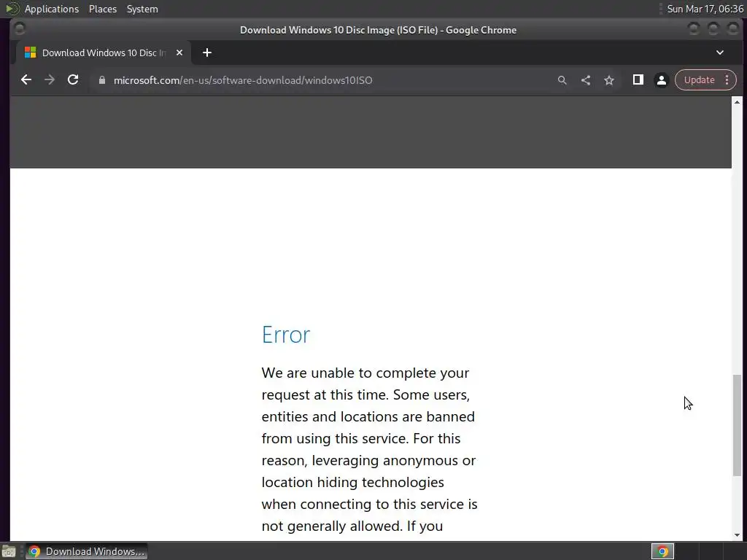Image resolution: width=747 pixels, height=560 pixels.
Task: Click the Chrome icon in the bottom-right workspace switcher
Action: (x=662, y=551)
